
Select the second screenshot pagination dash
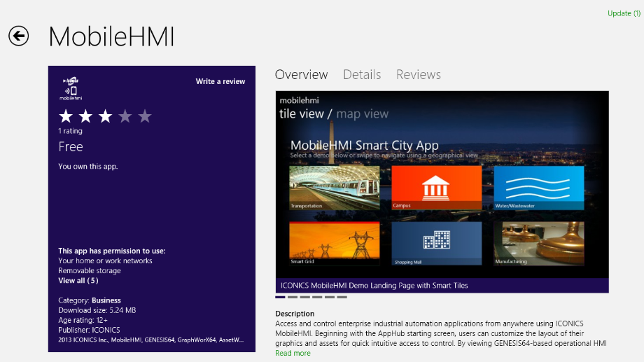pos(293,297)
